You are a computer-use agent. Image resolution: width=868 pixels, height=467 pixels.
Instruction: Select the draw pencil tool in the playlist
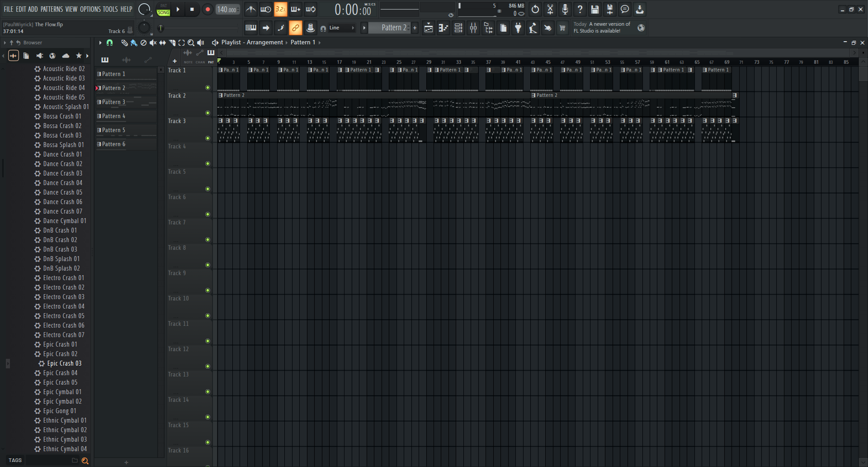124,43
